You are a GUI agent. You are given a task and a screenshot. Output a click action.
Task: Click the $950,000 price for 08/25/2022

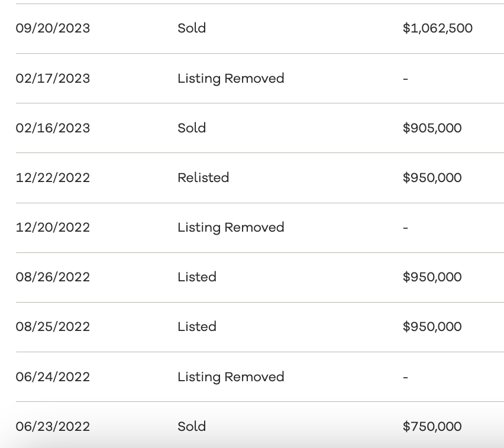[x=432, y=327]
